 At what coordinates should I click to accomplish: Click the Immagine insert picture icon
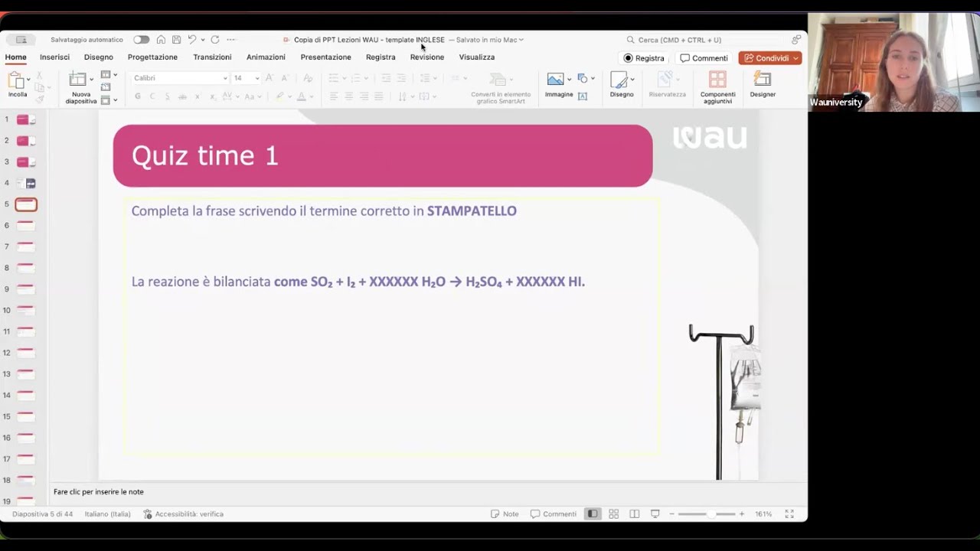(556, 79)
